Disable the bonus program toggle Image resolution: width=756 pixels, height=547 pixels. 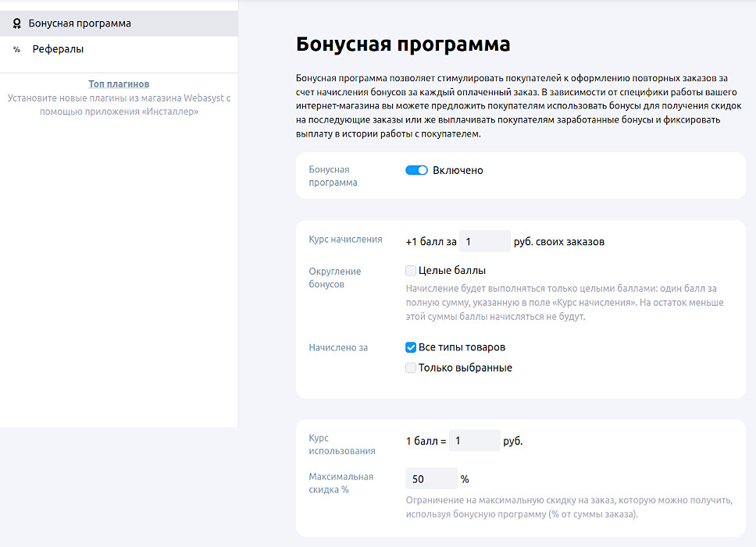tap(417, 169)
